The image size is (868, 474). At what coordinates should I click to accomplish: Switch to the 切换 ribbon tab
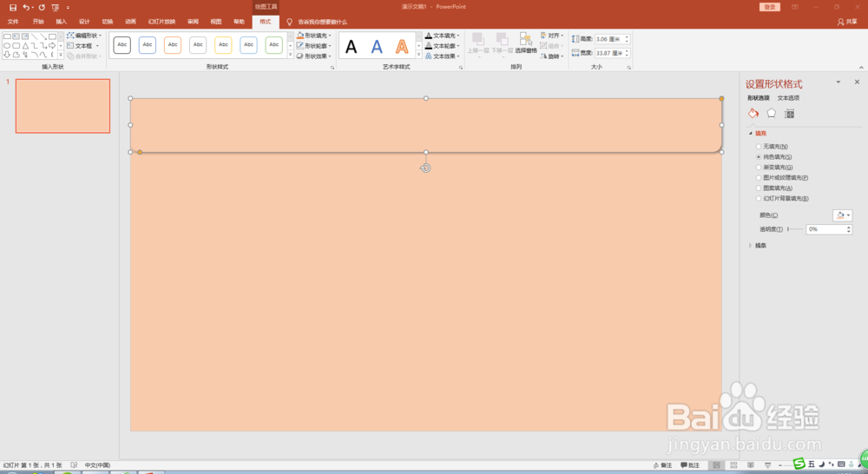coord(108,22)
